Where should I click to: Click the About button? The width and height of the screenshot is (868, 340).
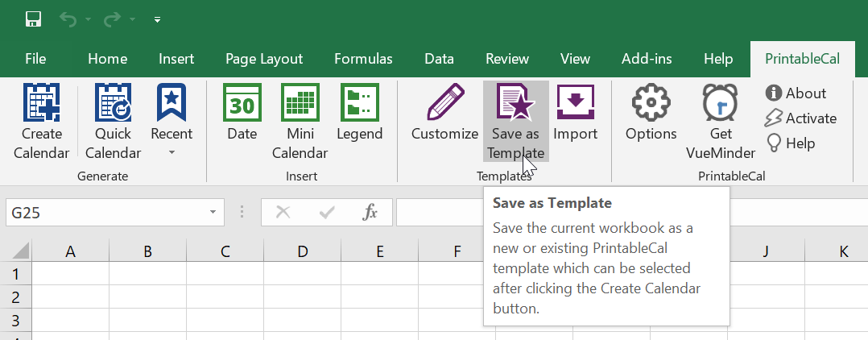(796, 93)
